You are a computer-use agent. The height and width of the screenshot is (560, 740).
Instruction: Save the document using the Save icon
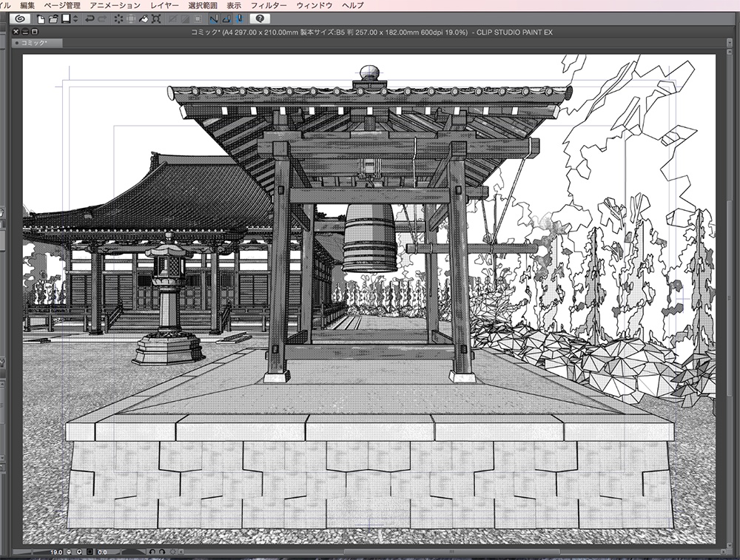point(67,20)
